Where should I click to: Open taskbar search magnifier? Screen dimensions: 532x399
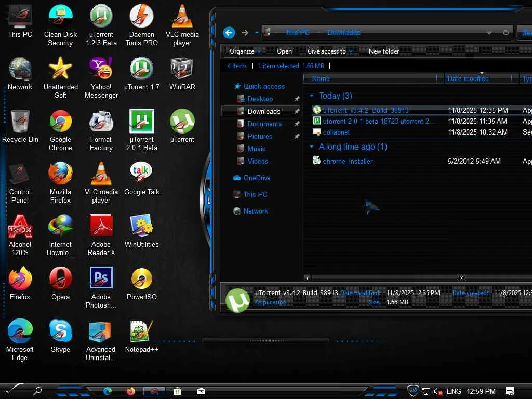click(37, 391)
